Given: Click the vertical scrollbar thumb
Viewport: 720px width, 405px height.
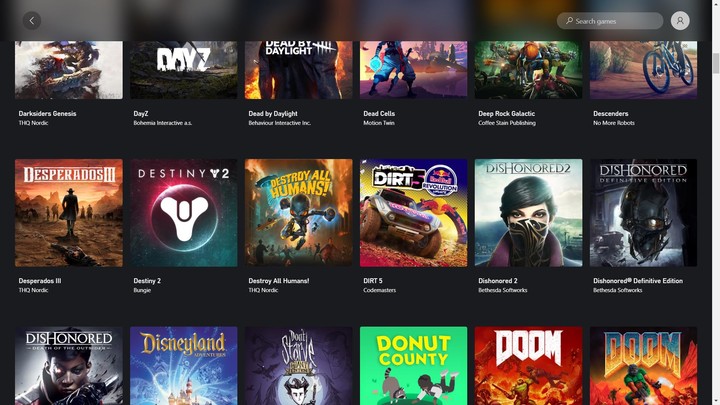Looking at the screenshot, I should point(716,63).
